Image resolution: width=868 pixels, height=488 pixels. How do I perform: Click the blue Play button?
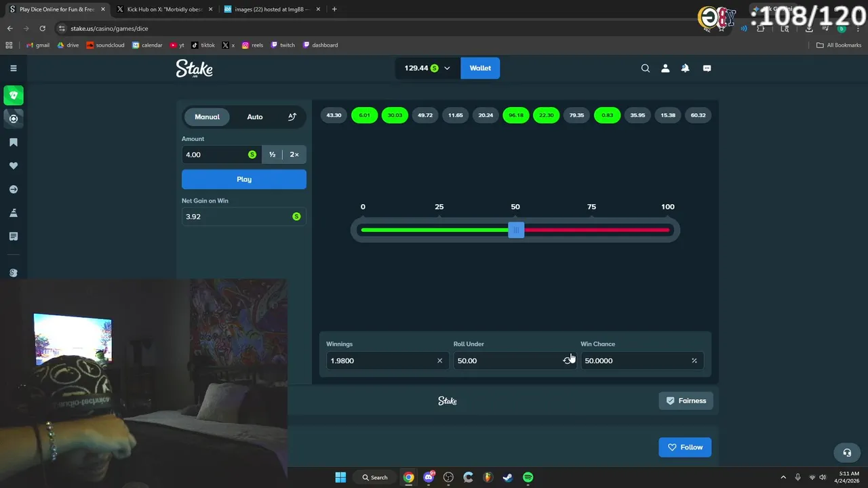pyautogui.click(x=244, y=179)
